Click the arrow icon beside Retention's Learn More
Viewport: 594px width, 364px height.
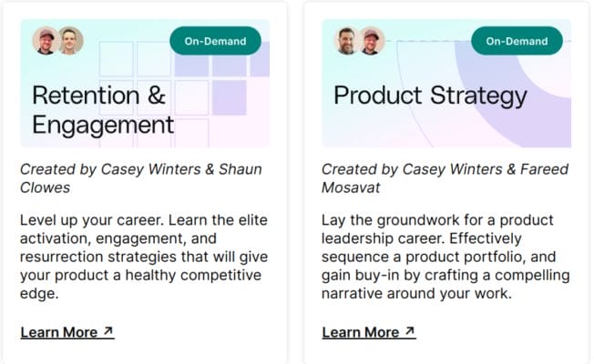pyautogui.click(x=108, y=331)
